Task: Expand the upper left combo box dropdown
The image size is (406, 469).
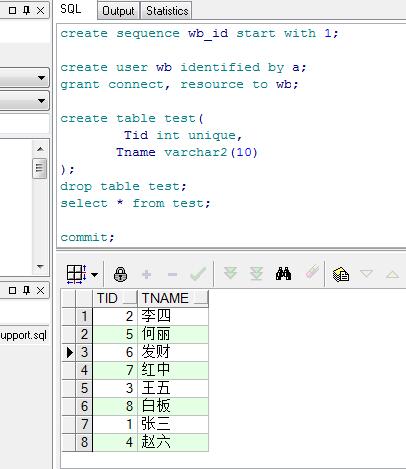Action: [41, 78]
